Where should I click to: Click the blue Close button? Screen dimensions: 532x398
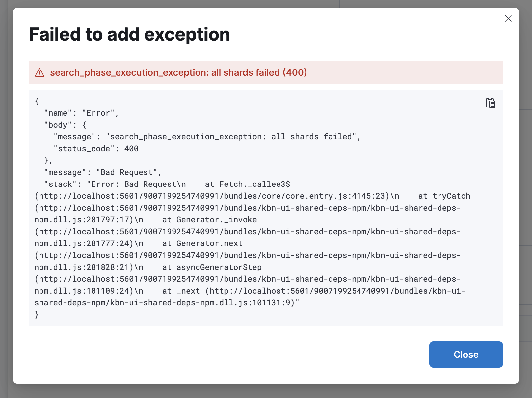(466, 355)
